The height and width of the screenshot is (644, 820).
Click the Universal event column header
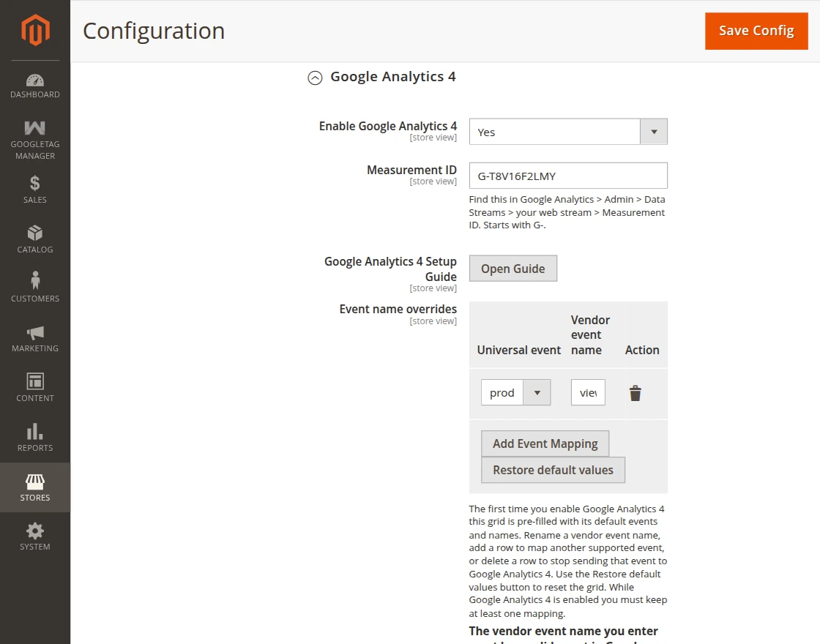tap(519, 350)
